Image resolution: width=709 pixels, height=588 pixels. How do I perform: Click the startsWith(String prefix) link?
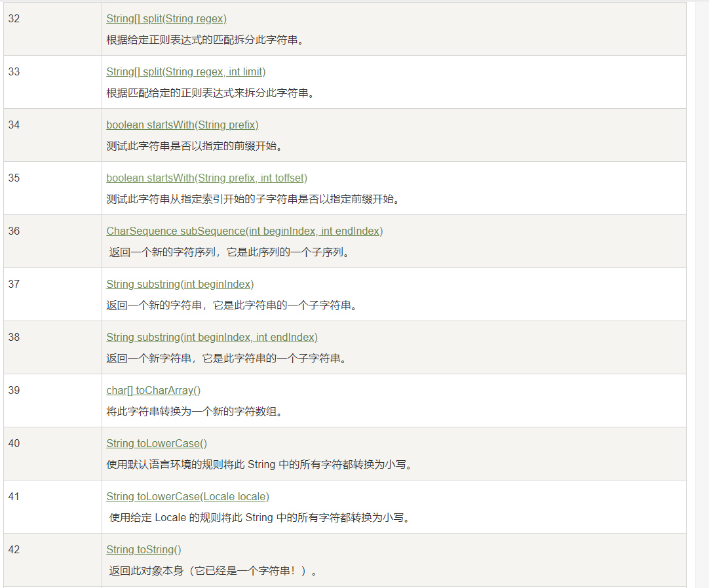[182, 125]
